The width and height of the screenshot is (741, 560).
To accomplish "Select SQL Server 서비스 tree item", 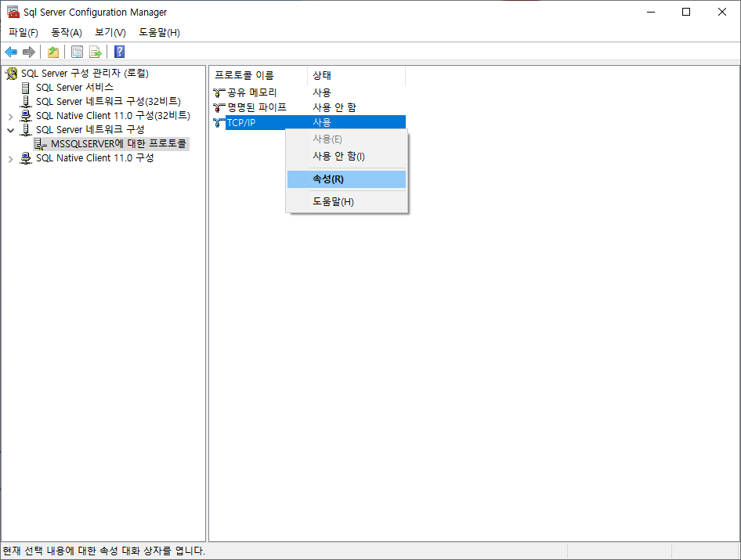I will pos(74,88).
